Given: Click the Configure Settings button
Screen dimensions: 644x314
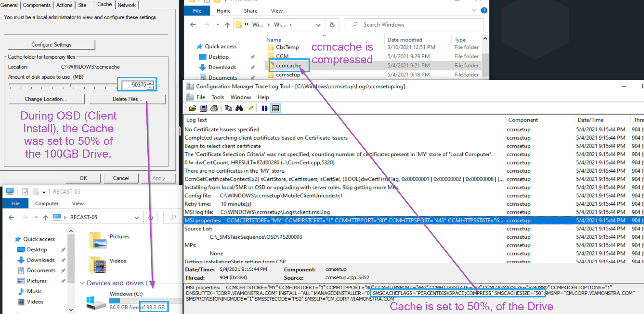Looking at the screenshot, I should (52, 45).
